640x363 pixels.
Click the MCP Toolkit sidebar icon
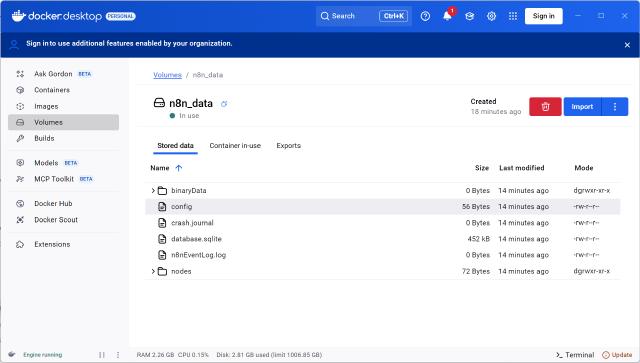[20, 179]
